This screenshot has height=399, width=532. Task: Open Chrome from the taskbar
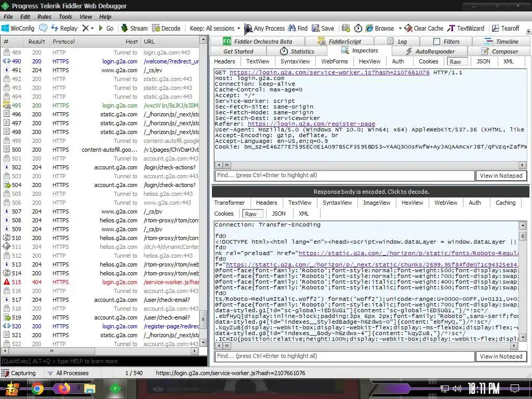coord(37,389)
